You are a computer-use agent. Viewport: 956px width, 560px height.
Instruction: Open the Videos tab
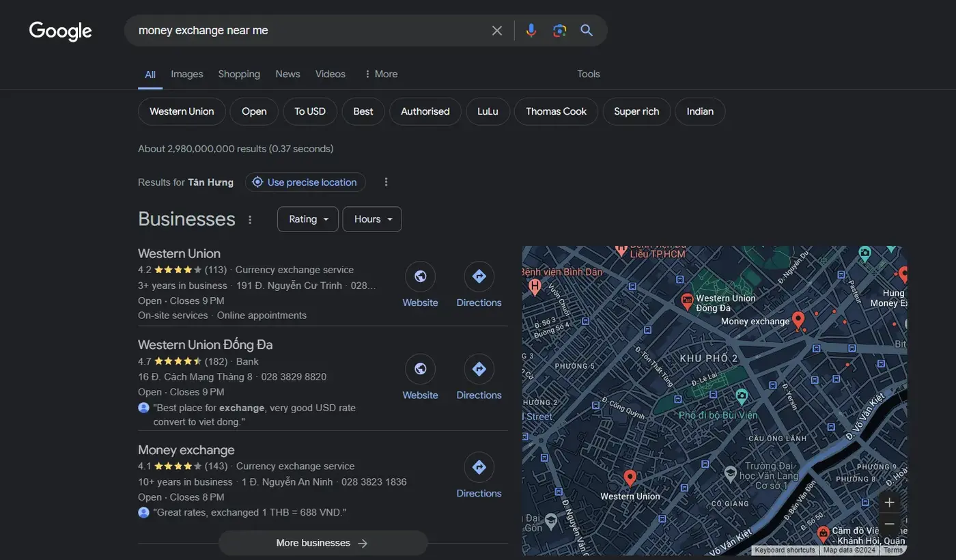[331, 74]
